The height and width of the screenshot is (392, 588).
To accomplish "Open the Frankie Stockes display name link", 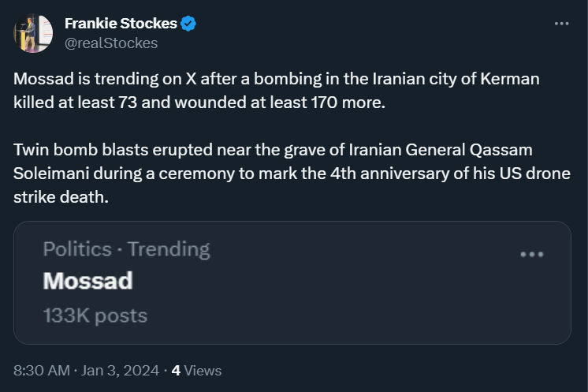I will click(121, 24).
